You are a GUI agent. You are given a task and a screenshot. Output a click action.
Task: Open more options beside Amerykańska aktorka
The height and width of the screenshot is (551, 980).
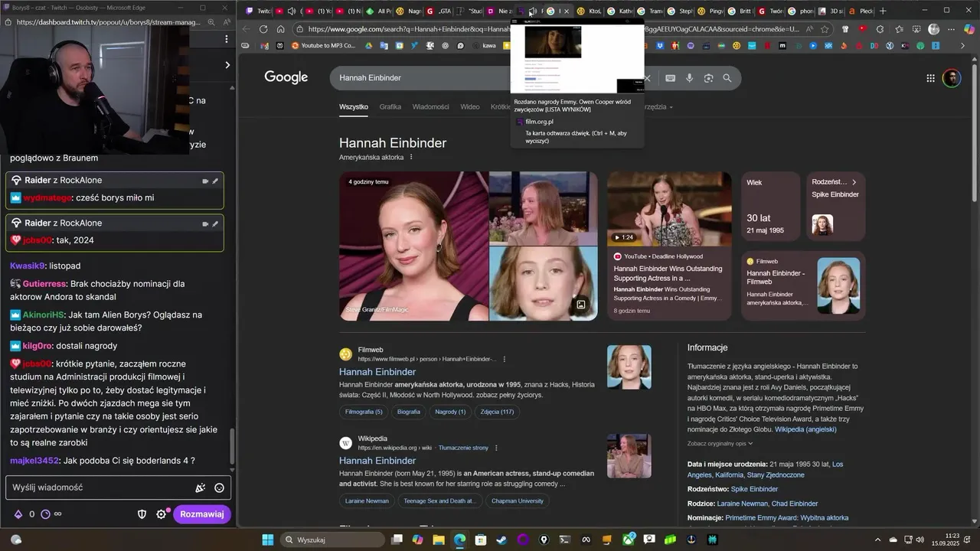pos(411,157)
